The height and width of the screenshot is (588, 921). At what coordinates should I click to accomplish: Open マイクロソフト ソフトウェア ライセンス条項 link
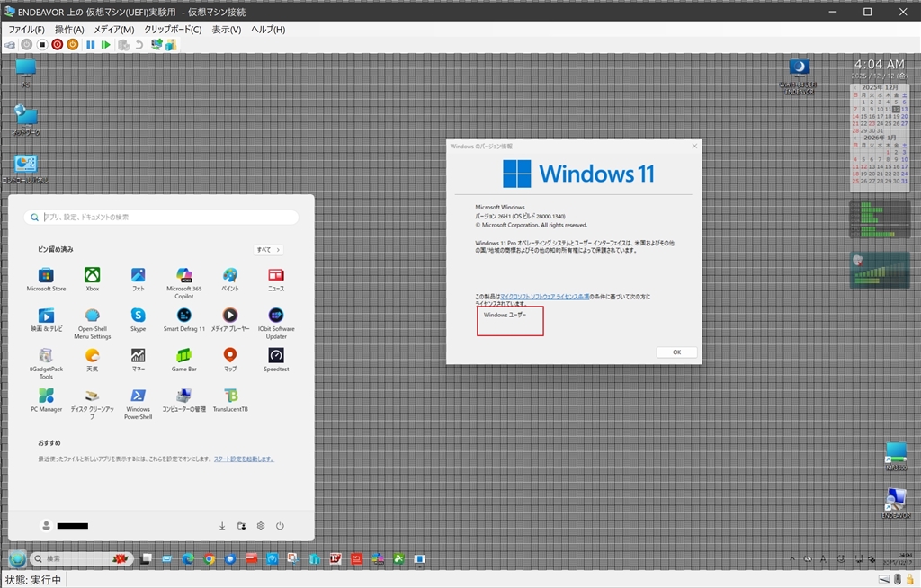[544, 297]
